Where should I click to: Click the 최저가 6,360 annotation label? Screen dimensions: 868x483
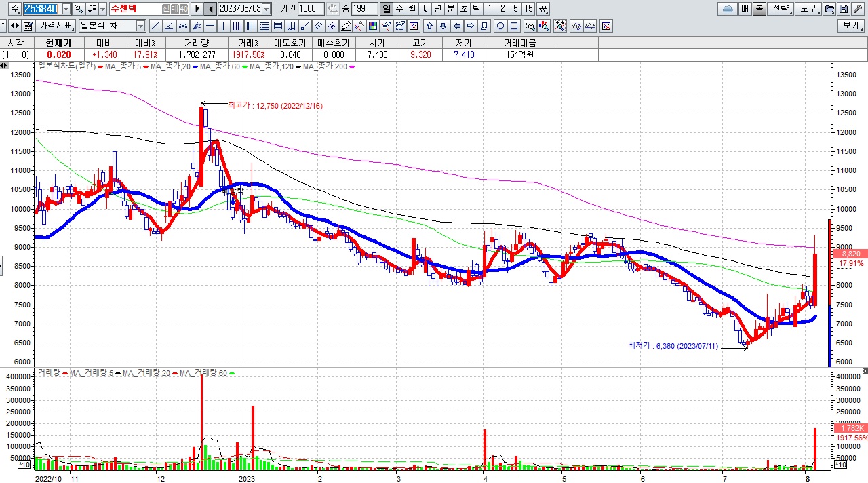pyautogui.click(x=673, y=345)
